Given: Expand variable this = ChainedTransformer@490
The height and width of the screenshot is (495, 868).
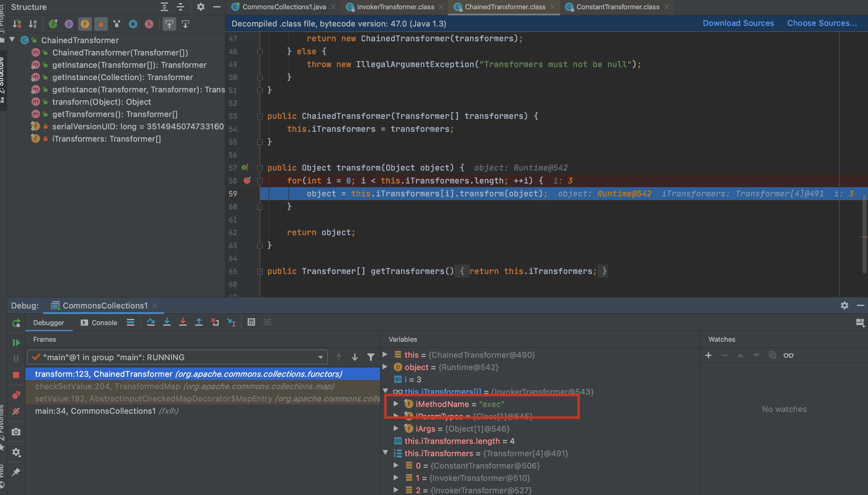Looking at the screenshot, I should click(385, 354).
